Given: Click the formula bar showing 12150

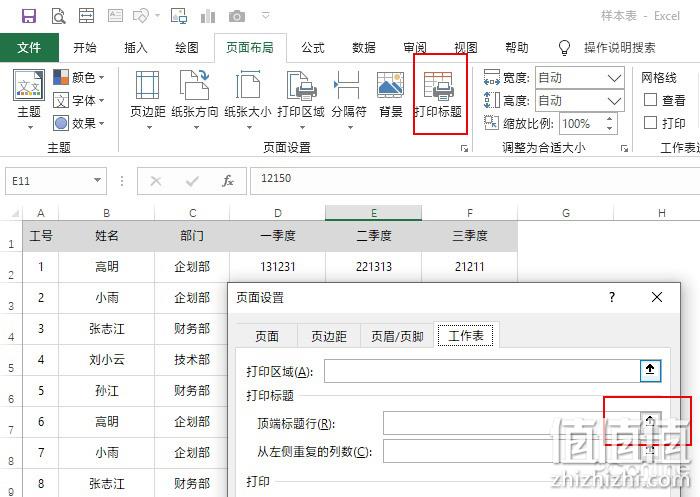Looking at the screenshot, I should click(x=475, y=181).
